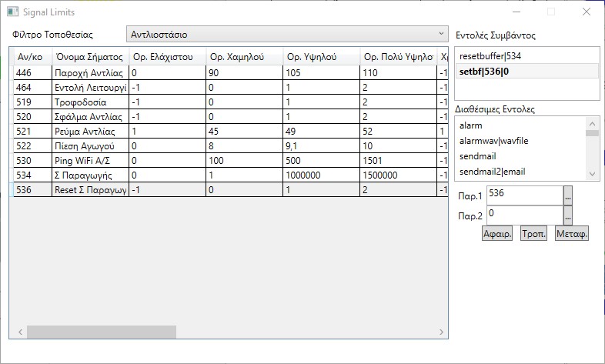Choose sendmail from available commands

coord(520,156)
